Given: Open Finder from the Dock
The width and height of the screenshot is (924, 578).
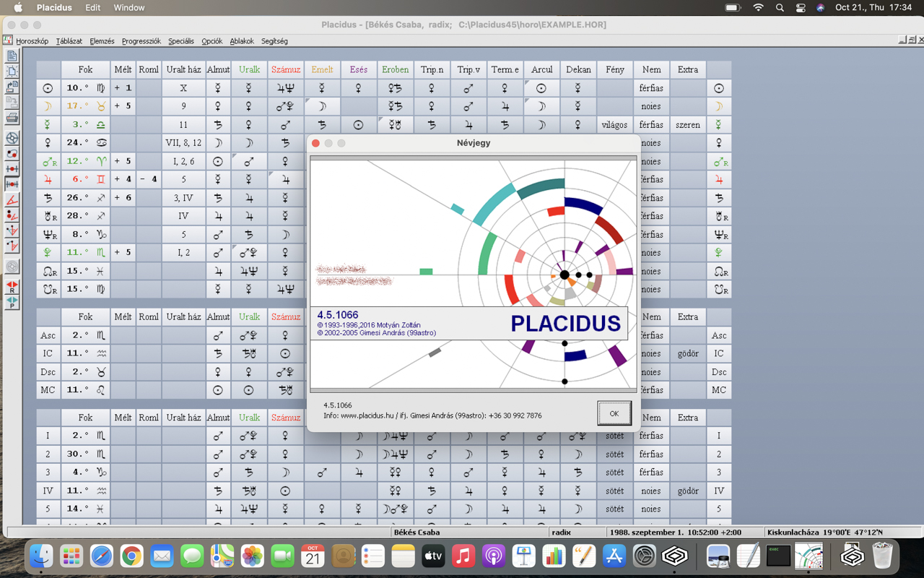Looking at the screenshot, I should click(x=41, y=556).
